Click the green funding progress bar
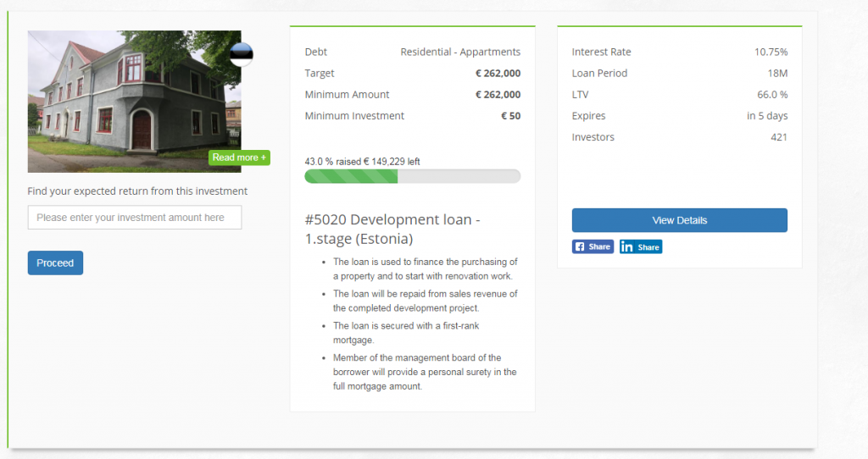Screen dimensions: 868x459 [x=412, y=176]
